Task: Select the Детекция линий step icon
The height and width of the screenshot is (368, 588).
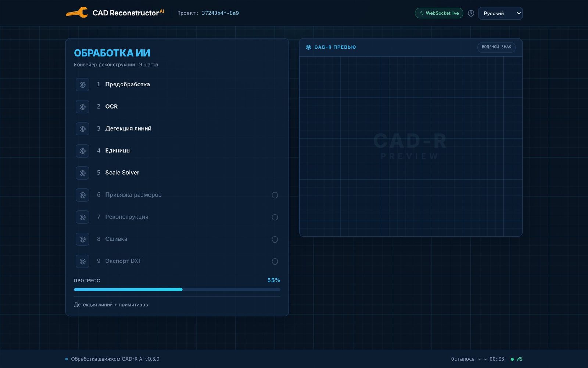Action: [x=82, y=129]
